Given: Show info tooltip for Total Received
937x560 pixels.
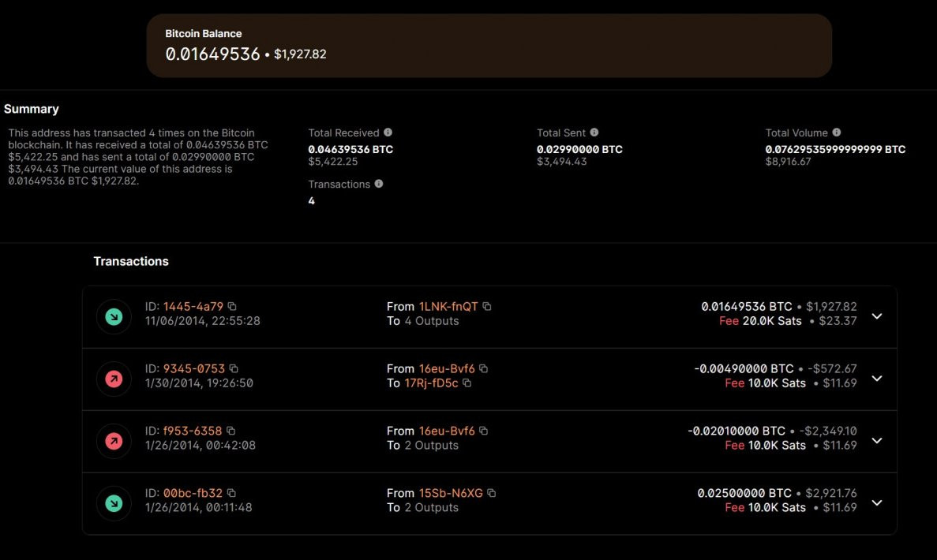Looking at the screenshot, I should pos(388,133).
